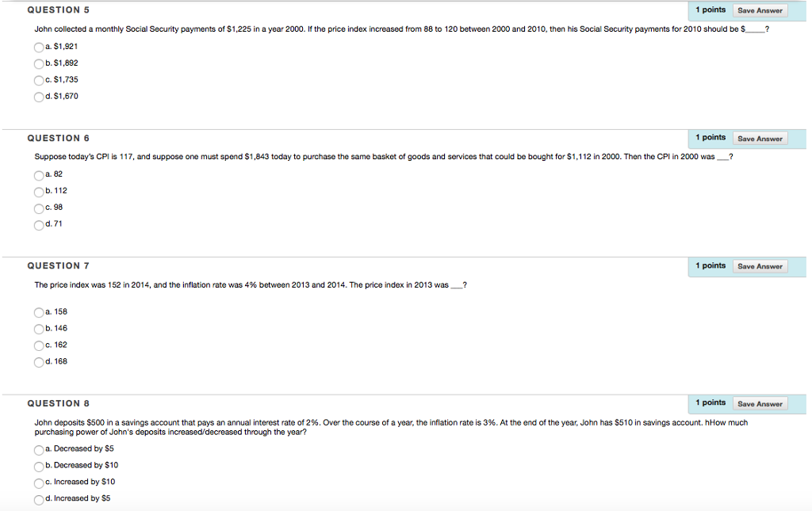Save answer for Question 5

coord(759,10)
